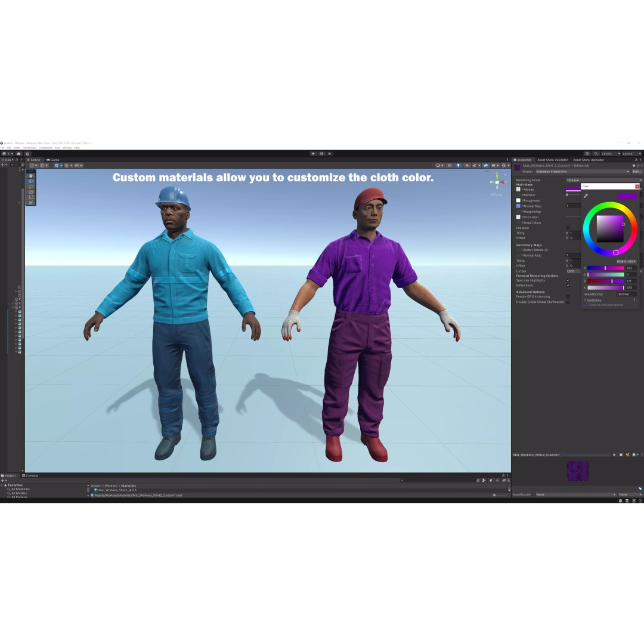Enable GPU Instancing
This screenshot has width=644, height=644.
coord(568,296)
